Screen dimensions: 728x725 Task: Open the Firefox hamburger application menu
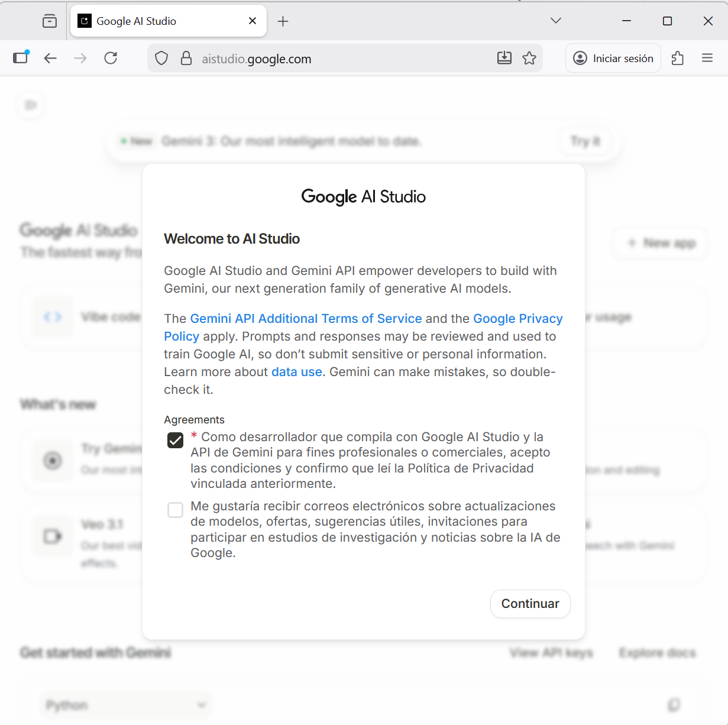click(707, 58)
